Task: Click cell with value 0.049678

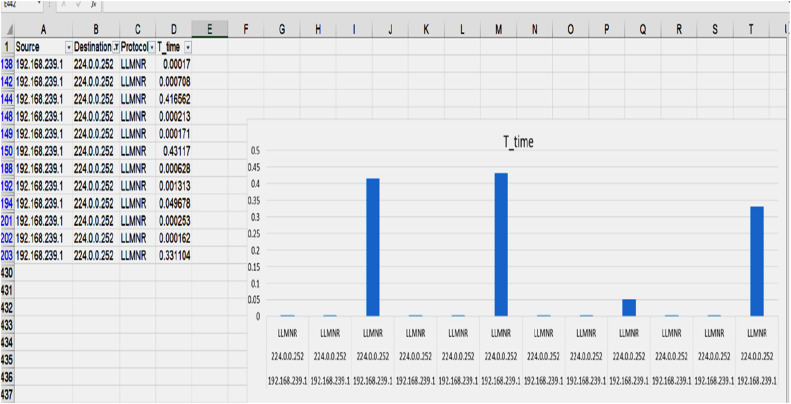Action: point(174,203)
